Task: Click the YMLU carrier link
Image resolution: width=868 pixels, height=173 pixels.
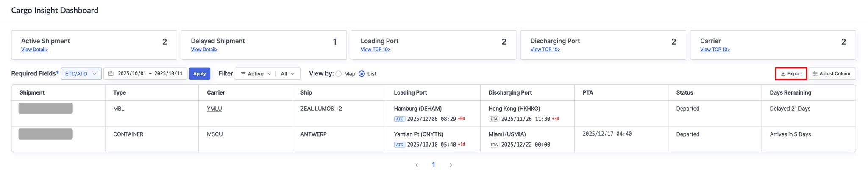Action: 214,109
